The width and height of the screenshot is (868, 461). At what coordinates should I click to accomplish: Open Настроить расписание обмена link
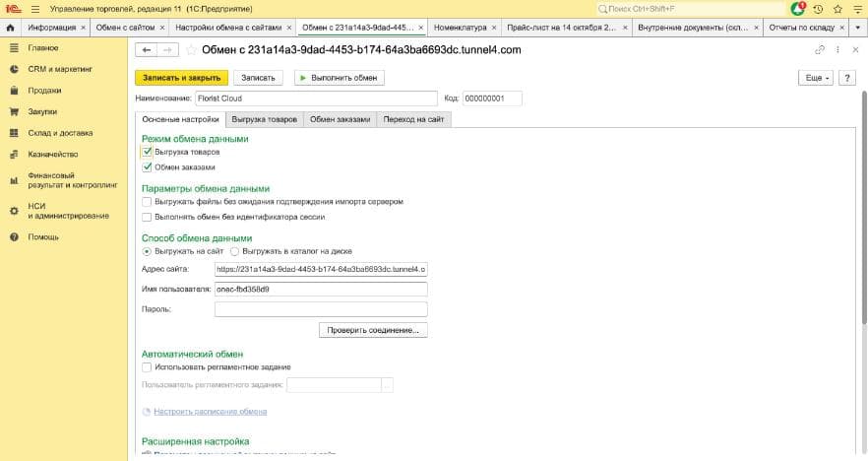click(211, 412)
